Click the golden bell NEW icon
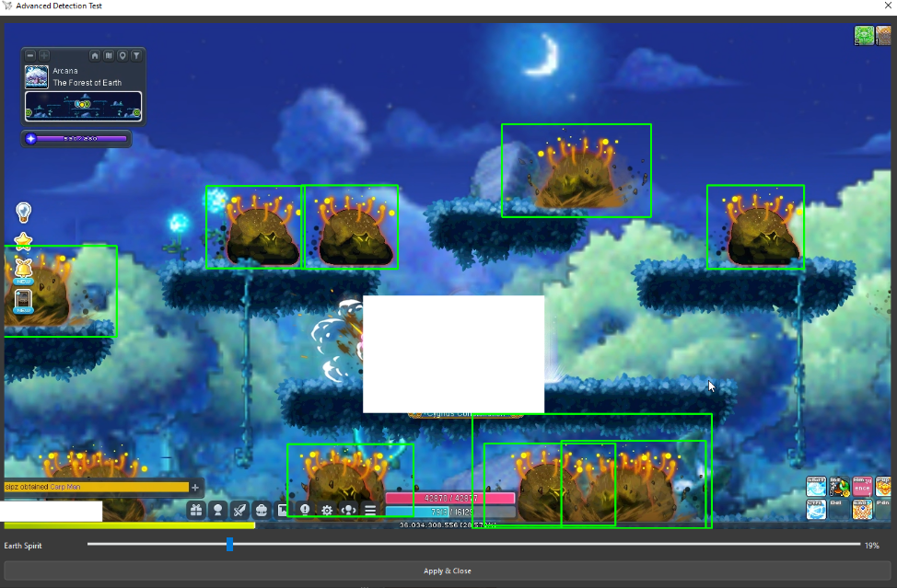897x588 pixels. pyautogui.click(x=24, y=271)
